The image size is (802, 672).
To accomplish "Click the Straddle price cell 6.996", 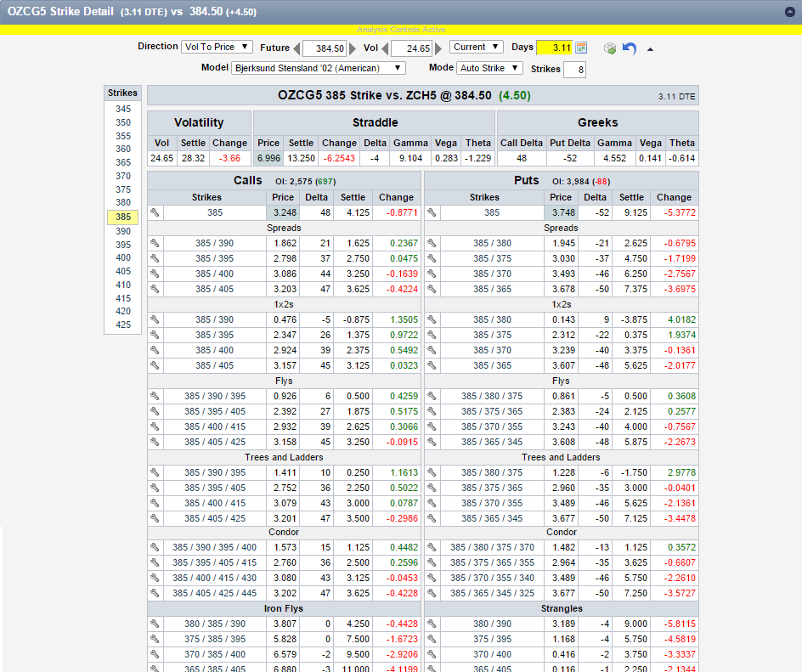I will coord(268,159).
